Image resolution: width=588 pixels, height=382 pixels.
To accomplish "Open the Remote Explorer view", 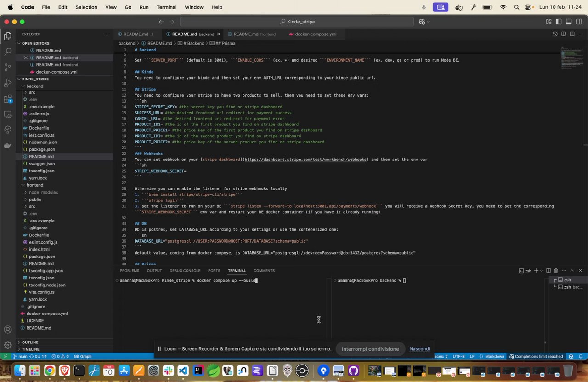I will point(7,114).
